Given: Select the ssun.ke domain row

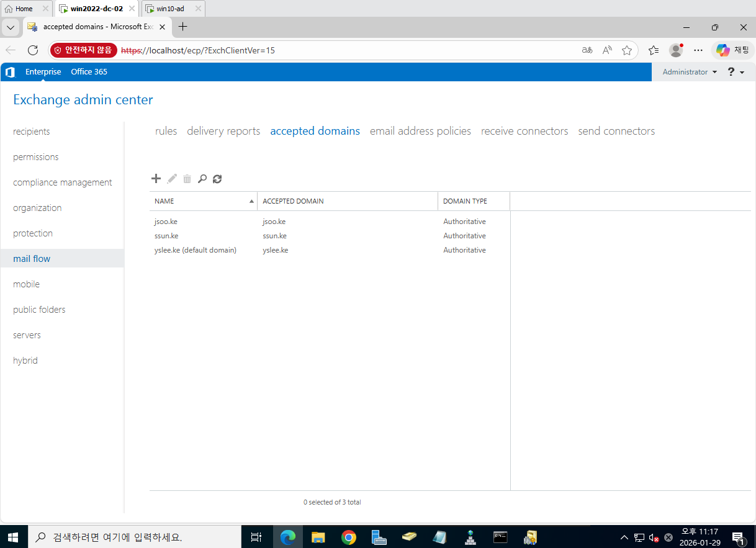Looking at the screenshot, I should point(330,236).
